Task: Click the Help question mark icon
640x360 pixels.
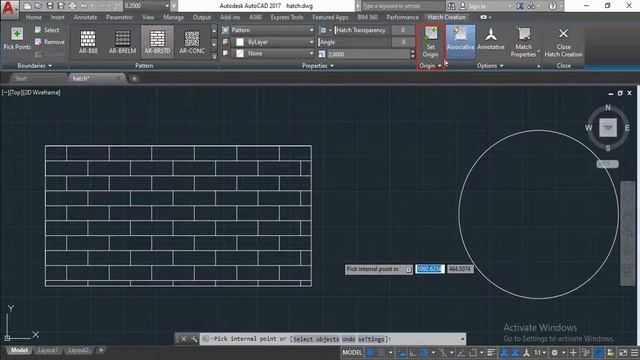Action: pos(552,6)
